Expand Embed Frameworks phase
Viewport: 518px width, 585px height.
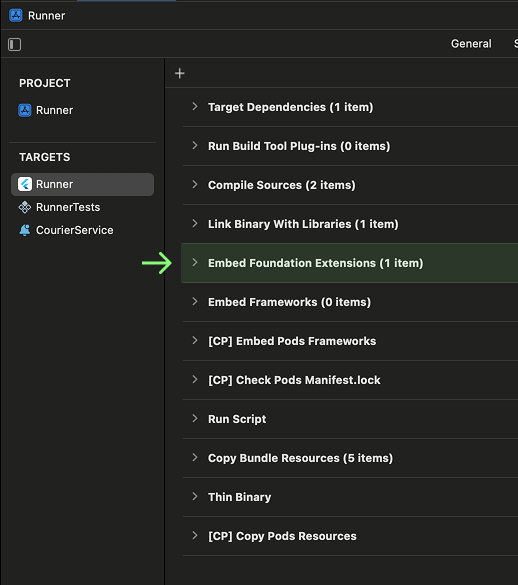coord(194,301)
